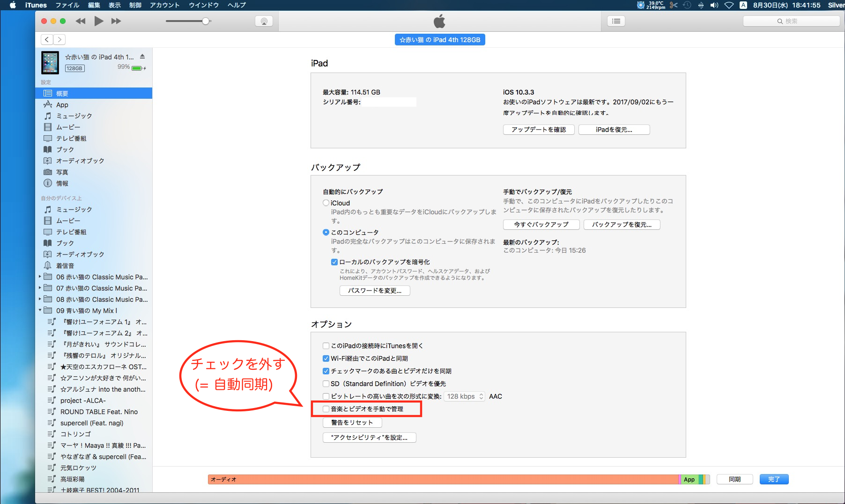Viewport: 845px width, 504px height.
Task: Expand the 07 赤い猫の Classic Music folder
Action: coord(40,288)
